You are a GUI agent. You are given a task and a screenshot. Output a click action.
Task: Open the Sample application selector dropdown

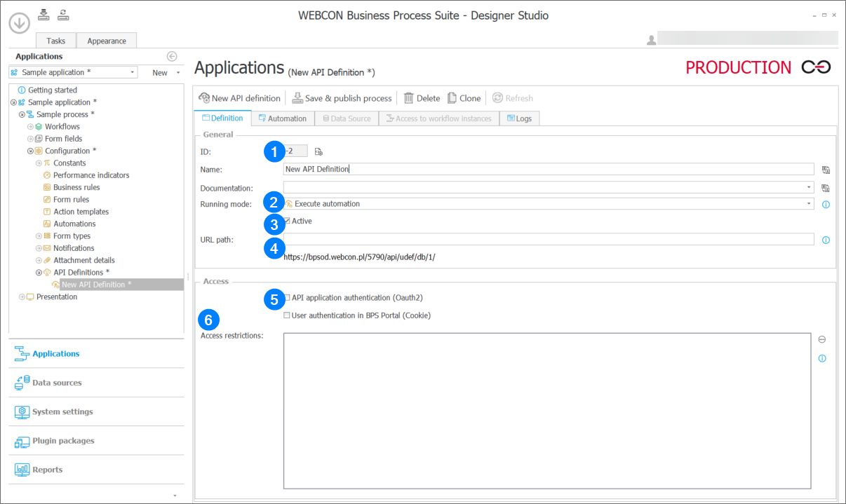(133, 72)
